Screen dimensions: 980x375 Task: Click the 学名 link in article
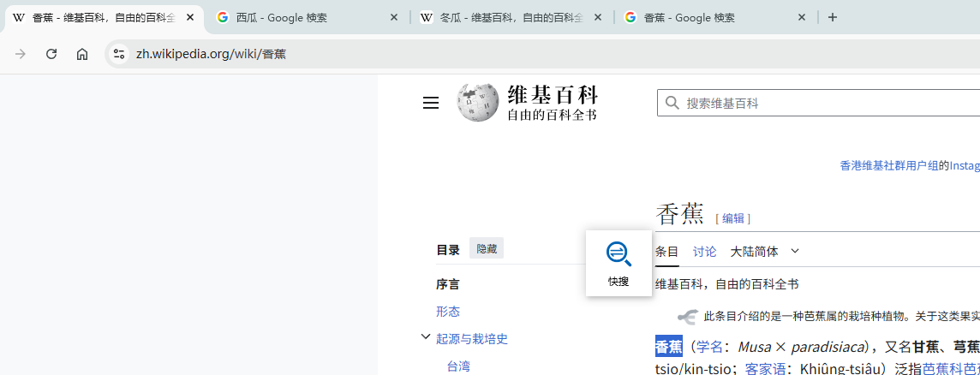click(x=709, y=347)
